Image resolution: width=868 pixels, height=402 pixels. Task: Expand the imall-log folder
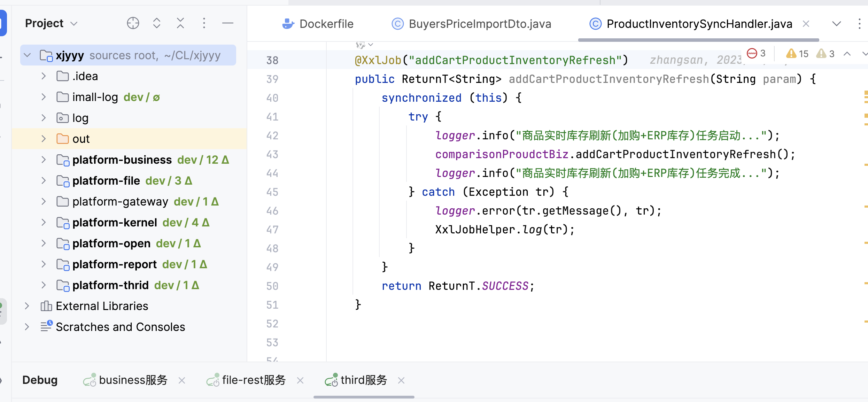coord(44,97)
